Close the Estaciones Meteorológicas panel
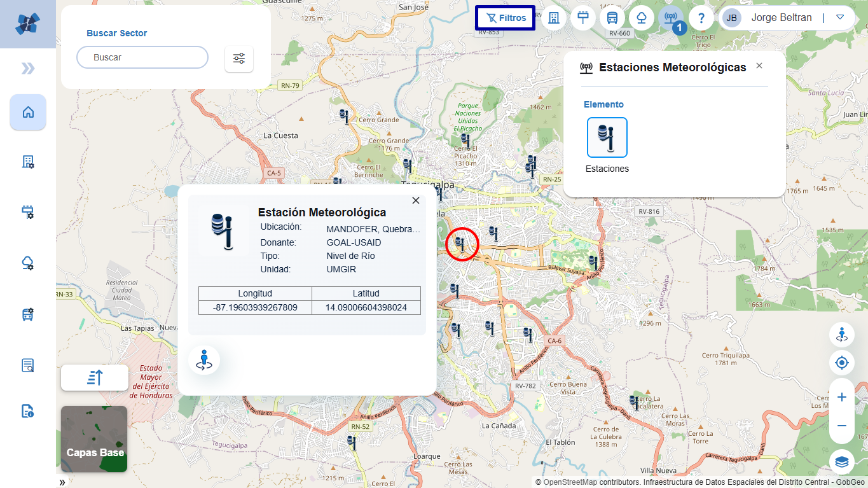The image size is (868, 488). pyautogui.click(x=759, y=66)
